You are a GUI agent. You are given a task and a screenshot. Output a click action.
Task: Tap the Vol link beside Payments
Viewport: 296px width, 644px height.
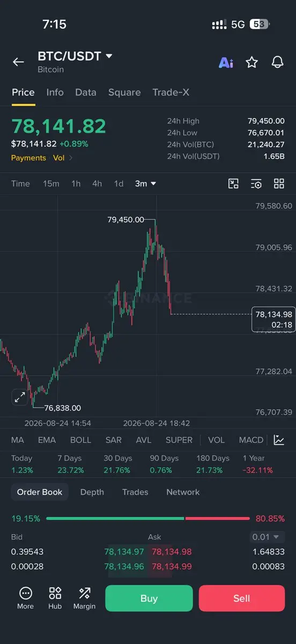coord(58,158)
